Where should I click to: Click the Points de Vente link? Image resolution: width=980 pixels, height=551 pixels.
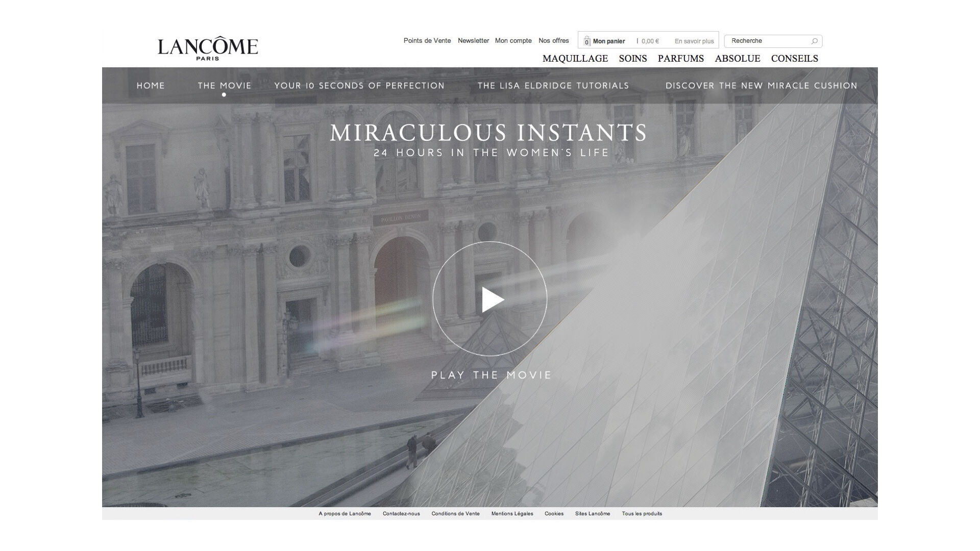[x=427, y=41]
